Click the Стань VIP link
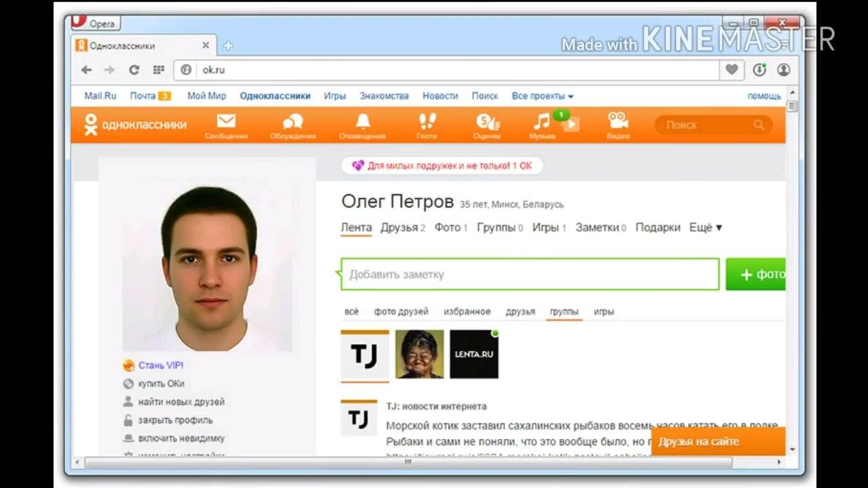The image size is (868, 488). tap(161, 365)
